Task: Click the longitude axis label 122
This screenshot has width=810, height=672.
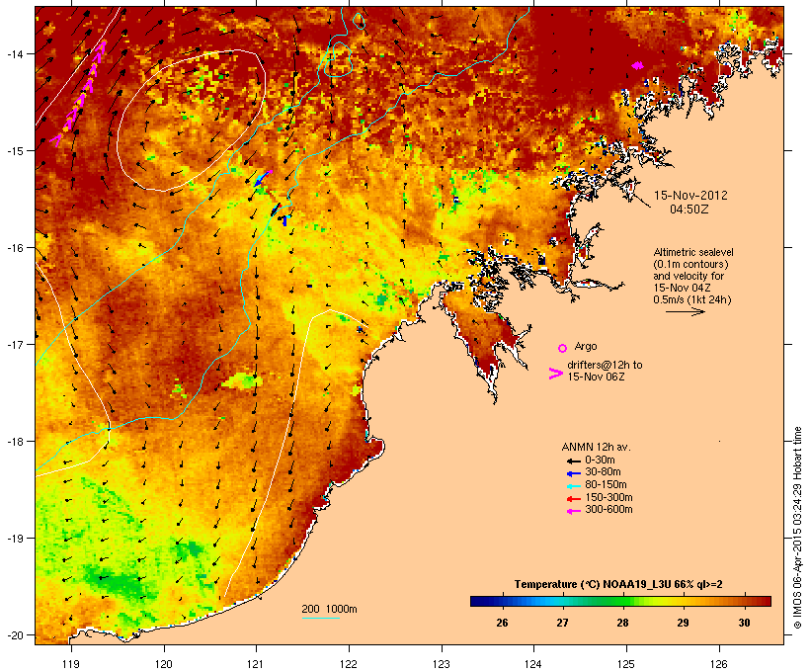Action: pyautogui.click(x=348, y=664)
